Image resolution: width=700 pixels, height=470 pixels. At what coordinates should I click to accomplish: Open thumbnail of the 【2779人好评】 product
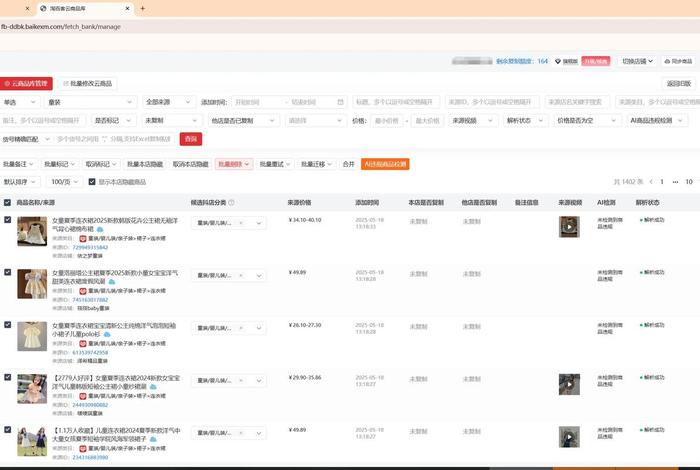(32, 389)
